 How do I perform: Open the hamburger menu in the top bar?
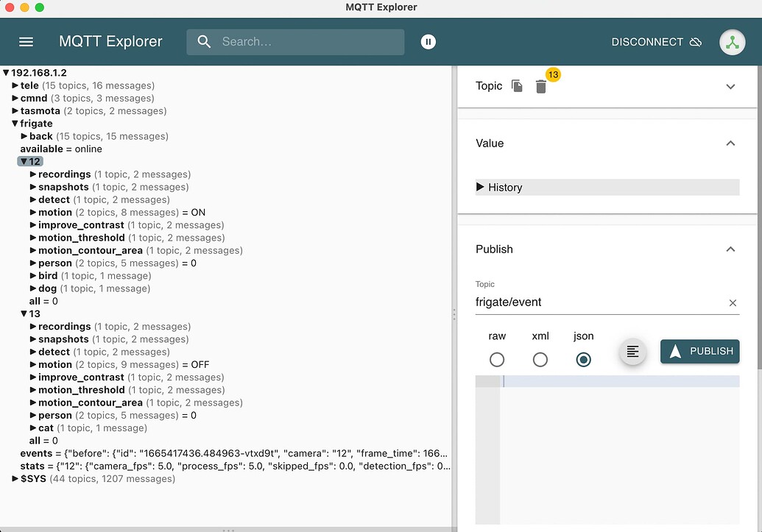pyautogui.click(x=26, y=42)
